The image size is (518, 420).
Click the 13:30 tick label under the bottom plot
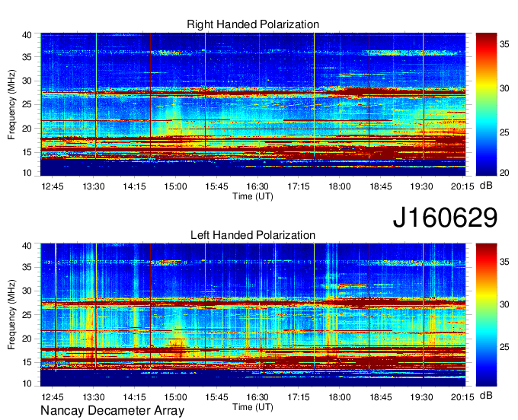pyautogui.click(x=94, y=397)
